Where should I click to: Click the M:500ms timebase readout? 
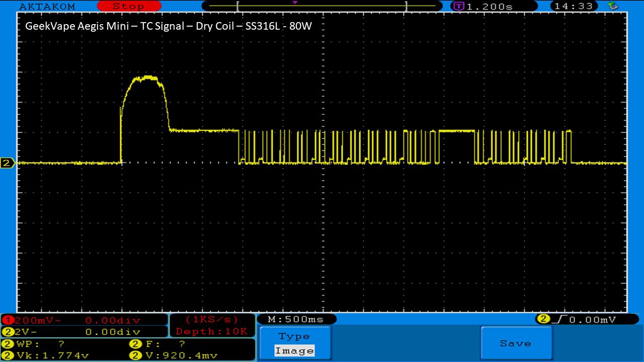click(x=296, y=319)
